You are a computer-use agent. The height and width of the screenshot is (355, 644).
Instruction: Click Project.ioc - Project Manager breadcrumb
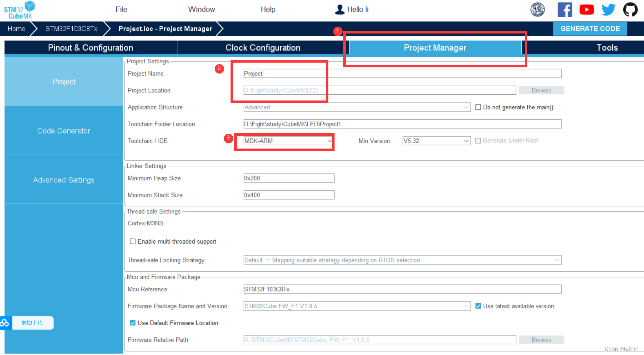pyautogui.click(x=165, y=29)
